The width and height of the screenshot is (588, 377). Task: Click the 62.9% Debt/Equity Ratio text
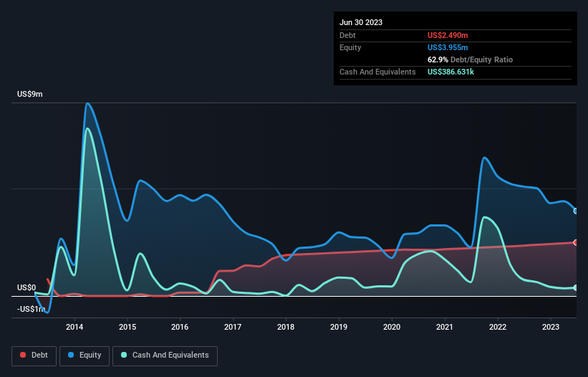pos(471,59)
